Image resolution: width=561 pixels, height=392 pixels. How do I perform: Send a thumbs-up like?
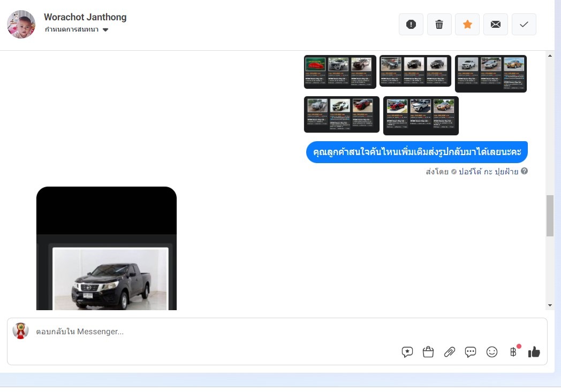[x=534, y=352]
